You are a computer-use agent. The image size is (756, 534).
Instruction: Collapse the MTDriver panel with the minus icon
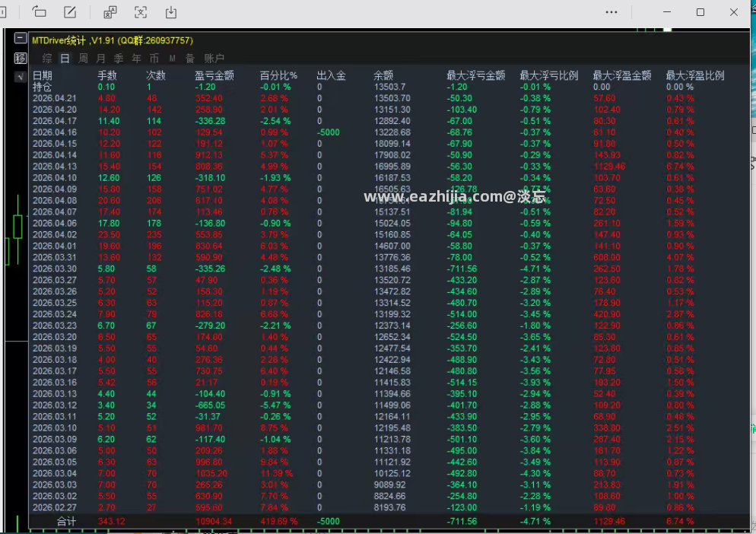(x=21, y=38)
